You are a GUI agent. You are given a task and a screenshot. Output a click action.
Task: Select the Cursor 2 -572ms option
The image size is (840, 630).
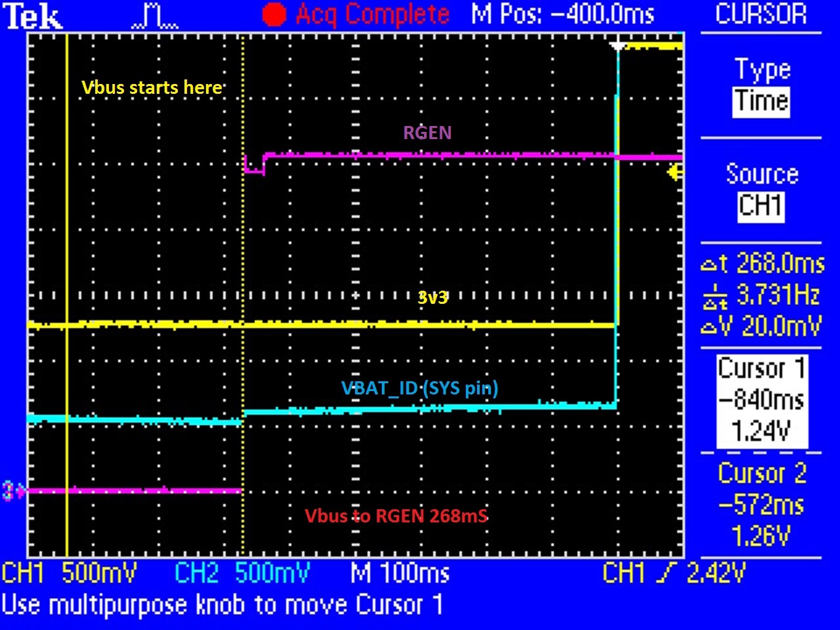[x=761, y=505]
